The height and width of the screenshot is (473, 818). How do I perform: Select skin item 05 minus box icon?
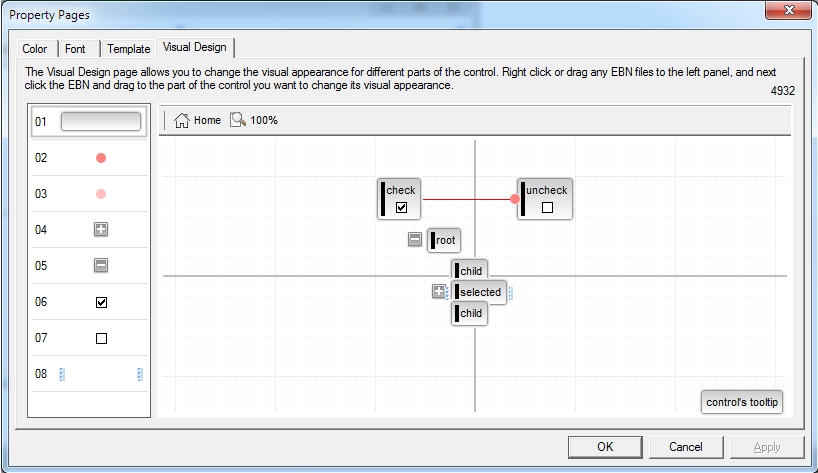coord(101,266)
